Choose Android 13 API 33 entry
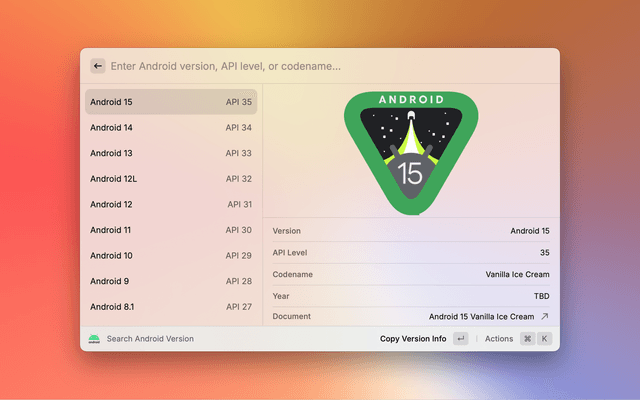This screenshot has height=400, width=640. [170, 153]
